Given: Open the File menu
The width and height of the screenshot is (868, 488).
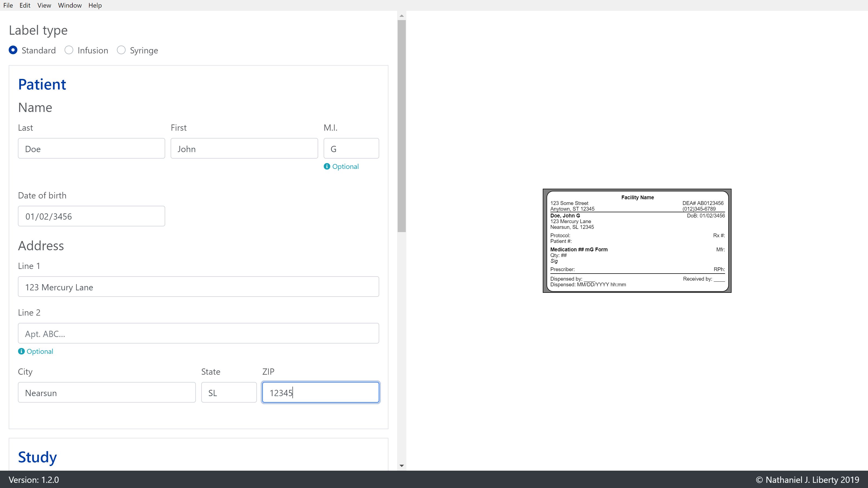Looking at the screenshot, I should click(8, 5).
